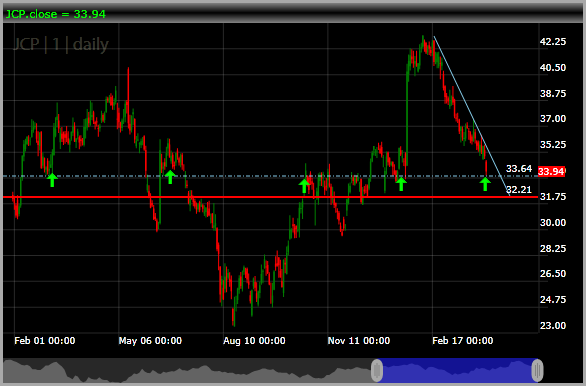The image size is (586, 386).
Task: Click the 33.64 line value label
Action: pos(519,169)
